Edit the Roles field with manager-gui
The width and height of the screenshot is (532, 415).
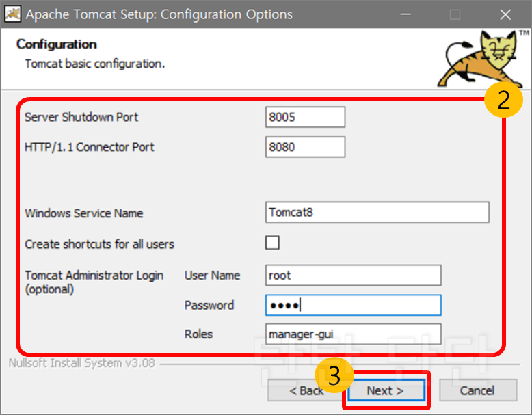pyautogui.click(x=354, y=334)
